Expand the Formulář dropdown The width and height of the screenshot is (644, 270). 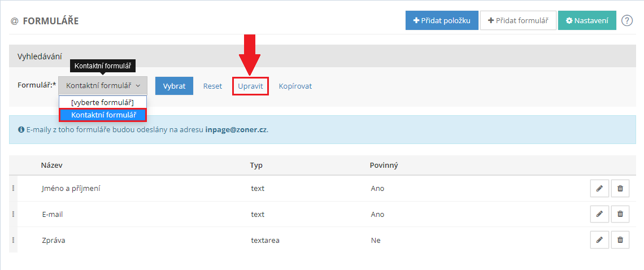[103, 86]
